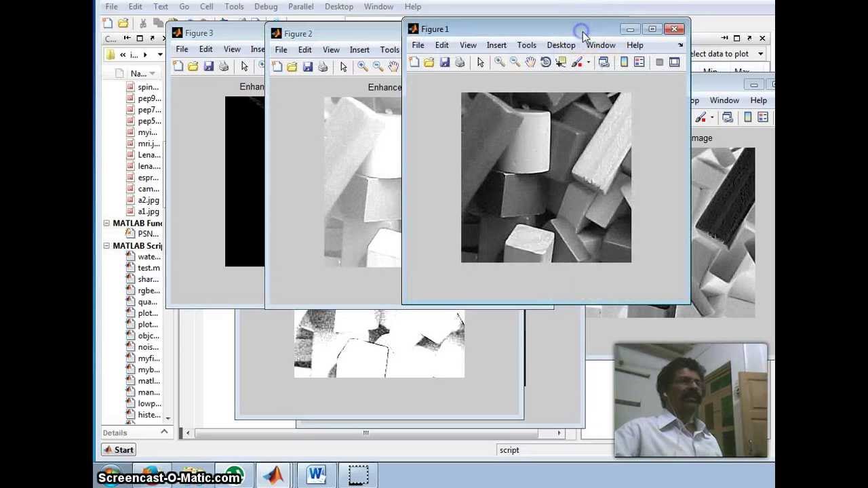The width and height of the screenshot is (868, 488).
Task: Open Debug menu in MATLAB main window
Action: (x=266, y=7)
